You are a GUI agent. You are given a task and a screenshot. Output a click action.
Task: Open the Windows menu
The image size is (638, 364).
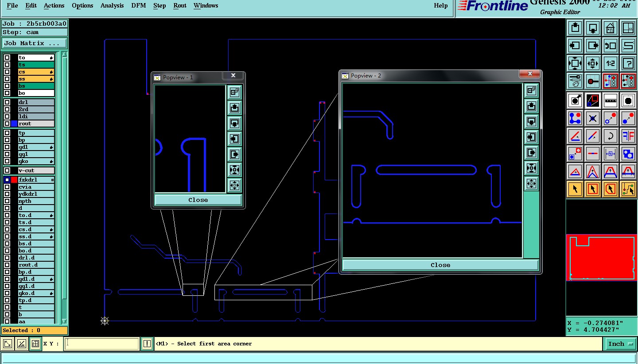coord(206,5)
